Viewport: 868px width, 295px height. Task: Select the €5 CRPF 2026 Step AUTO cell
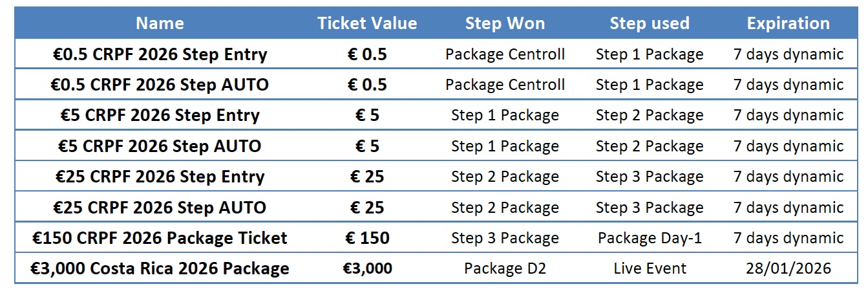160,146
